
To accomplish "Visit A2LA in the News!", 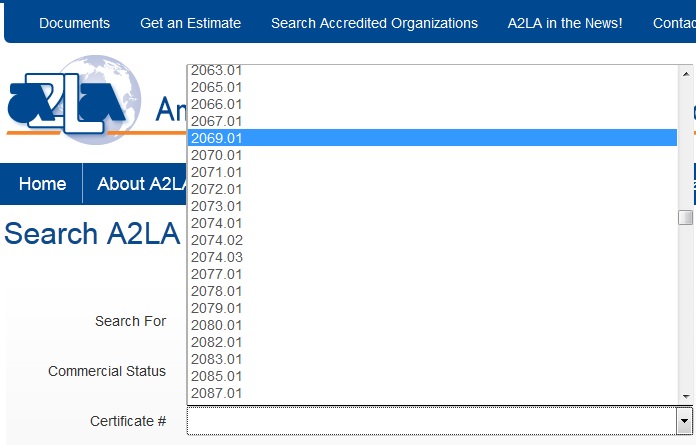I will click(x=565, y=23).
